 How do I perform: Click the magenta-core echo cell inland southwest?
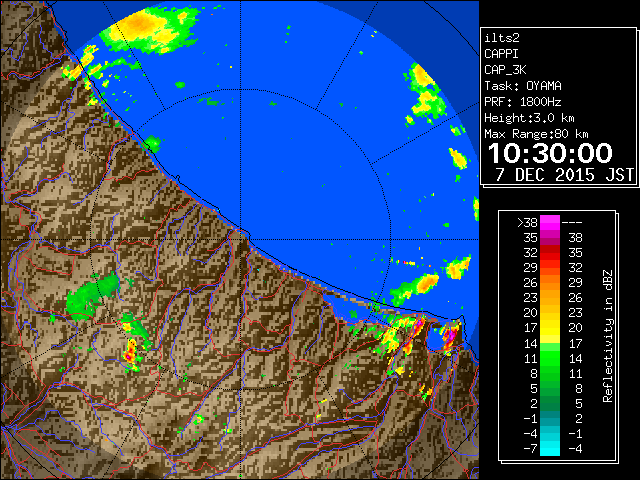tap(131, 353)
